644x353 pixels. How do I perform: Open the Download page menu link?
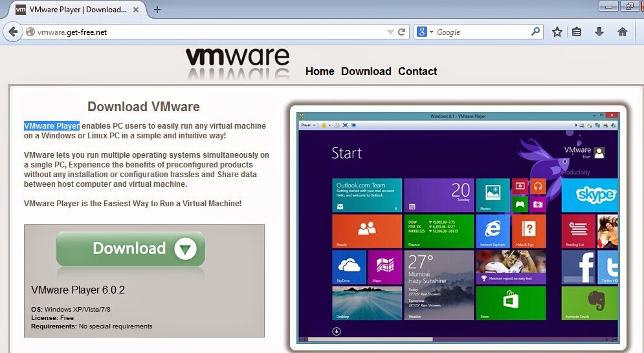click(x=366, y=71)
